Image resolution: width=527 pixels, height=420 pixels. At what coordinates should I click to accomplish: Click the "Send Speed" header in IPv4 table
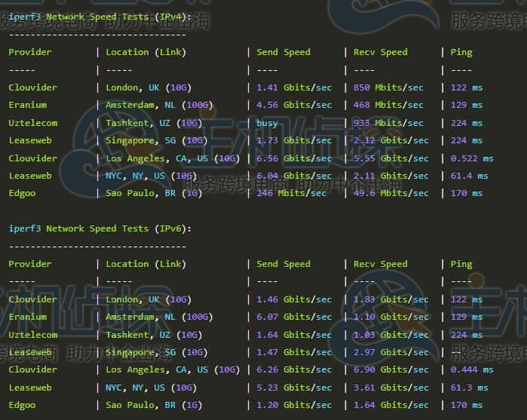click(283, 53)
